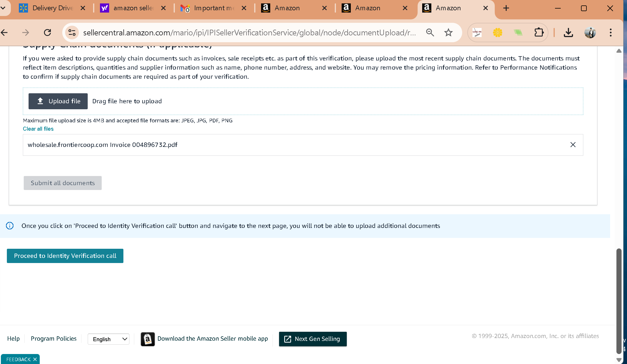Go forward to next page
This screenshot has height=364, width=627.
26,33
